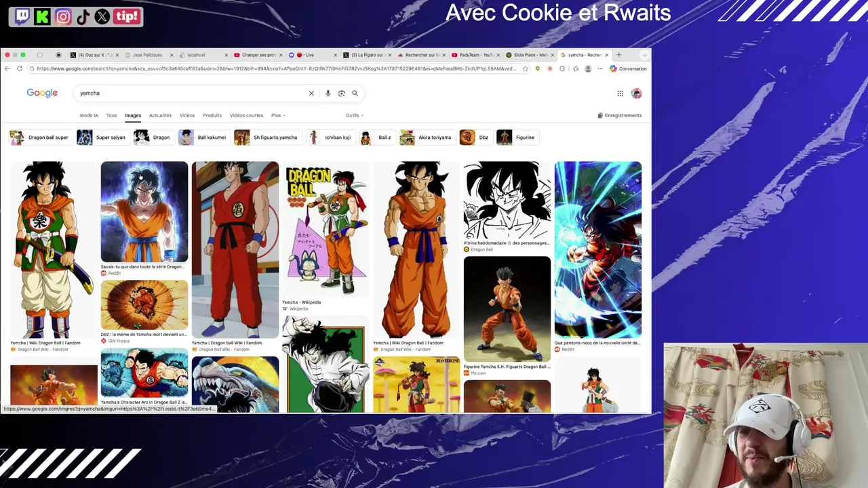868x488 pixels.
Task: Open the browser three-dot menu
Action: (x=599, y=68)
